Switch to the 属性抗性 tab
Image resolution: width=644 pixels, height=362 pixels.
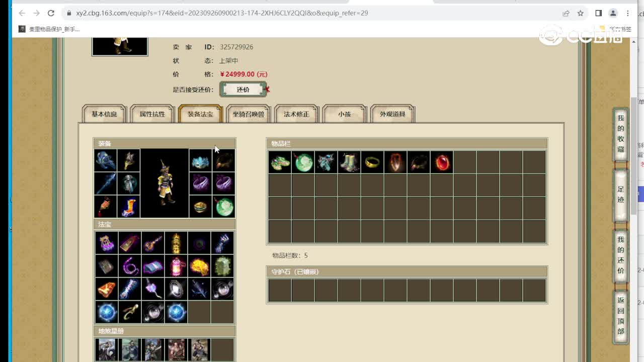152,114
